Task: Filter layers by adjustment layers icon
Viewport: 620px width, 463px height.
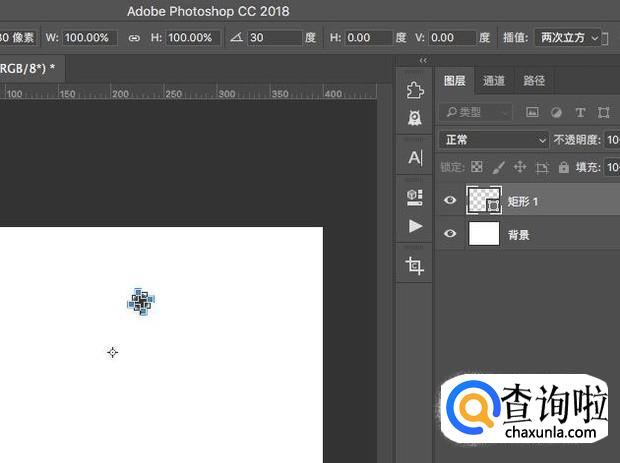Action: pos(556,113)
